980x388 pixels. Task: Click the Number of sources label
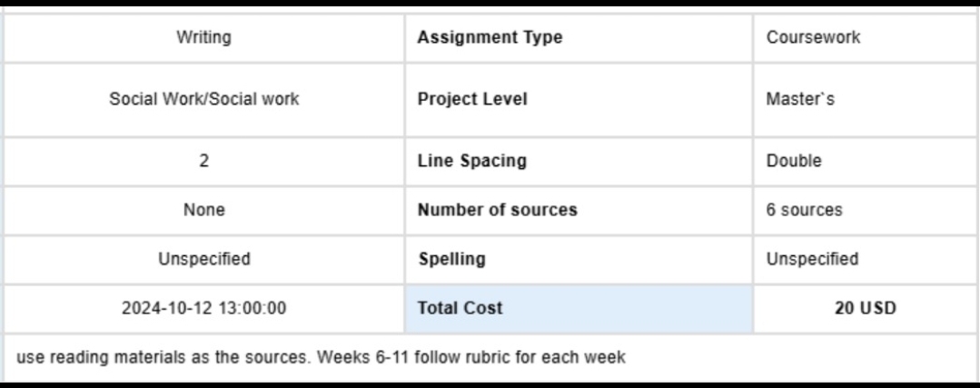(498, 210)
